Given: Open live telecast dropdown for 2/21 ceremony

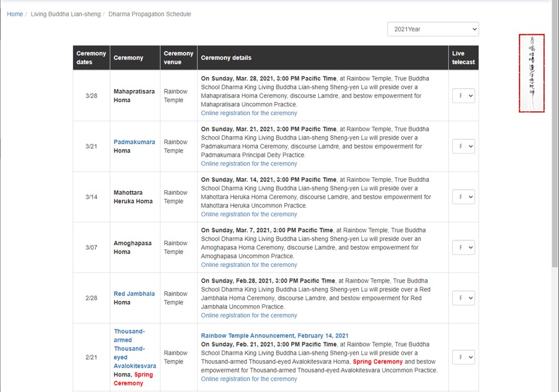Looking at the screenshot, I should point(464,357).
